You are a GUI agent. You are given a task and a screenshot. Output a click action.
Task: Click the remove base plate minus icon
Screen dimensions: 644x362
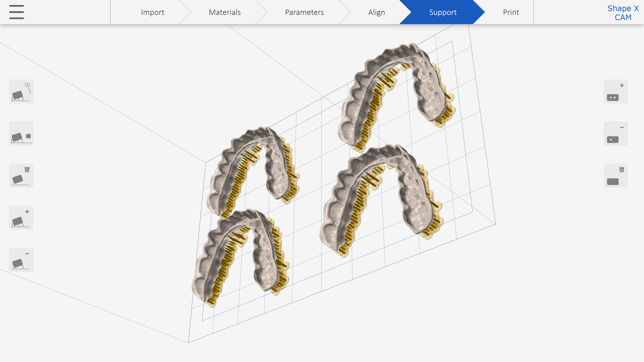pyautogui.click(x=615, y=133)
